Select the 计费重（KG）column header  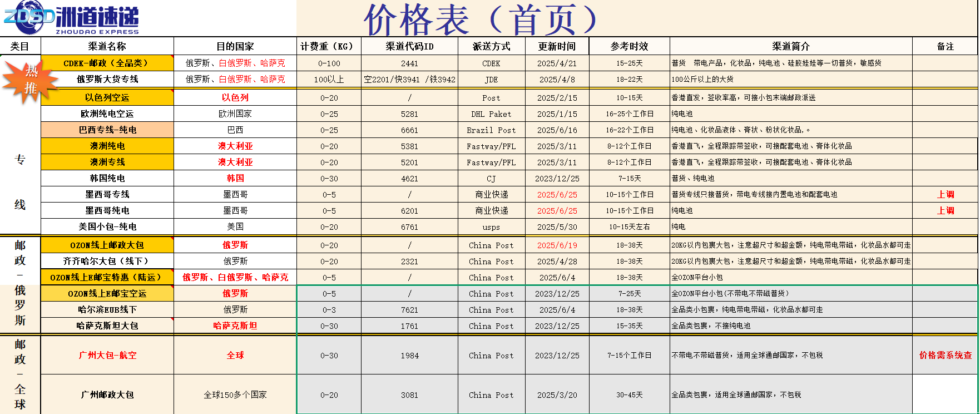(329, 46)
